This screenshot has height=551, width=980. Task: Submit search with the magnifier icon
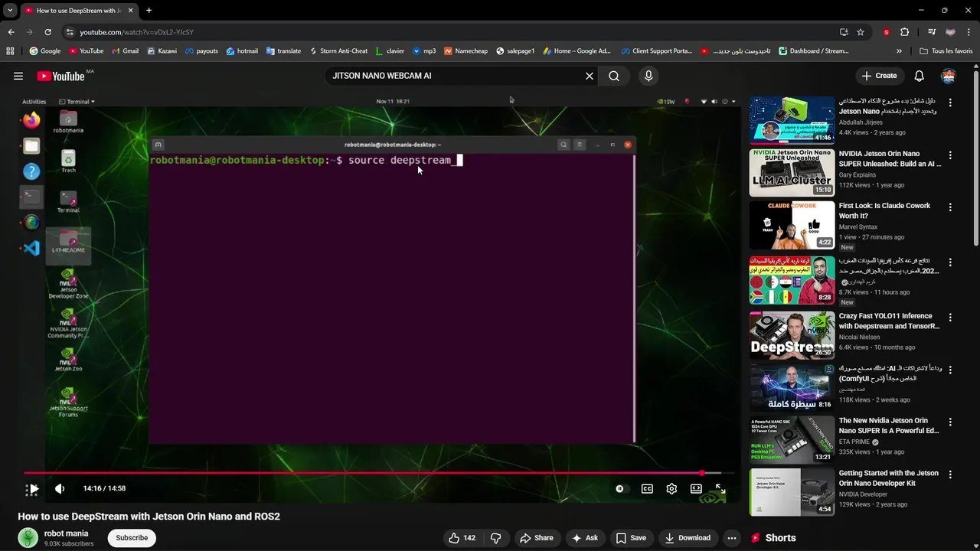pos(614,76)
